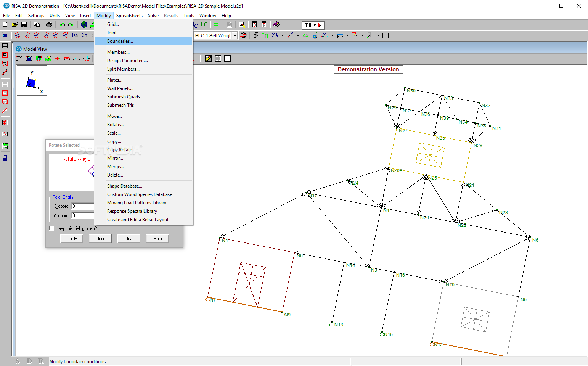Screen dimensions: 588x366
Task: Choose Members... from the Modify menu
Action: (x=143, y=52)
